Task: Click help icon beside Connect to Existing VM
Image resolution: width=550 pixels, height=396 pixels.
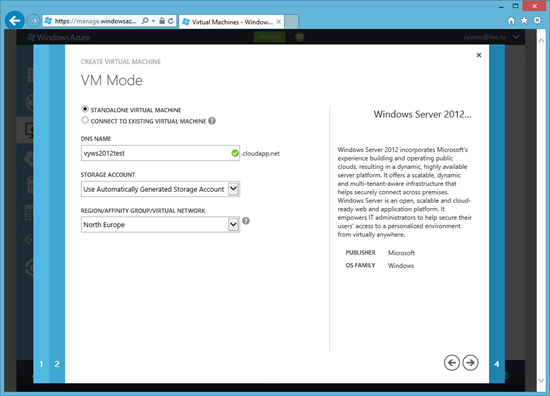Action: click(x=212, y=121)
